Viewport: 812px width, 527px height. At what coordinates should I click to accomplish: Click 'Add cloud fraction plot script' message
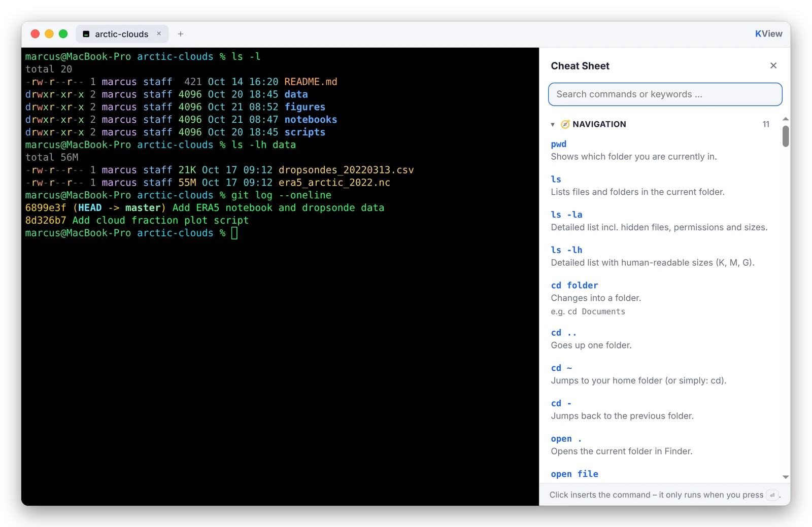[x=160, y=221]
